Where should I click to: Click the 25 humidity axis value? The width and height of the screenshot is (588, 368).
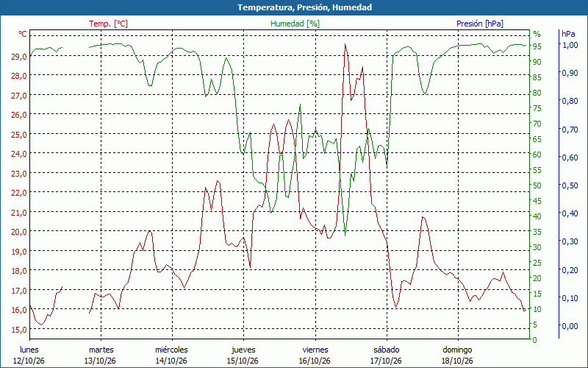[537, 263]
